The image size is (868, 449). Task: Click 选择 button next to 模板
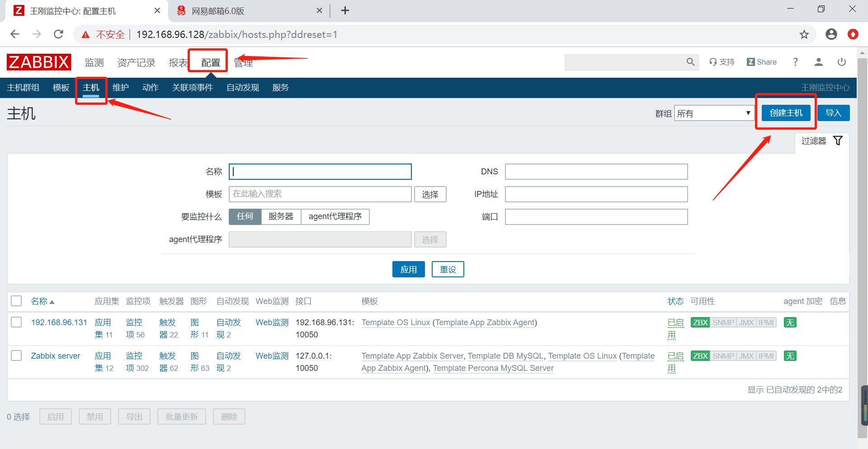[x=430, y=194]
